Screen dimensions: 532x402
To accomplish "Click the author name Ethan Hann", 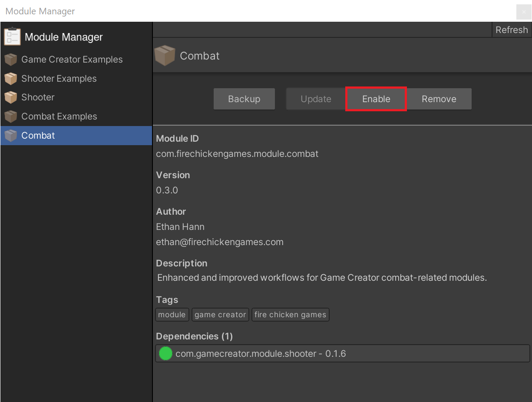I will click(180, 227).
